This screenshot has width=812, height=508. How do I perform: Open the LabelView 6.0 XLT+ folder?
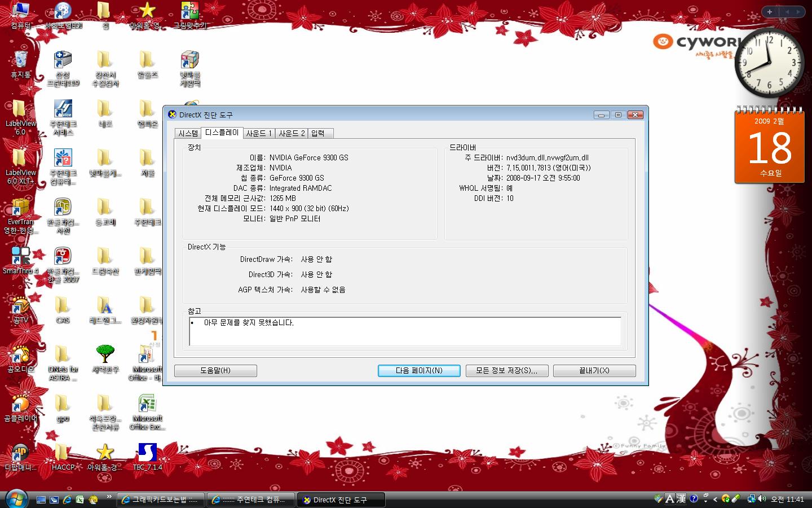[x=20, y=167]
